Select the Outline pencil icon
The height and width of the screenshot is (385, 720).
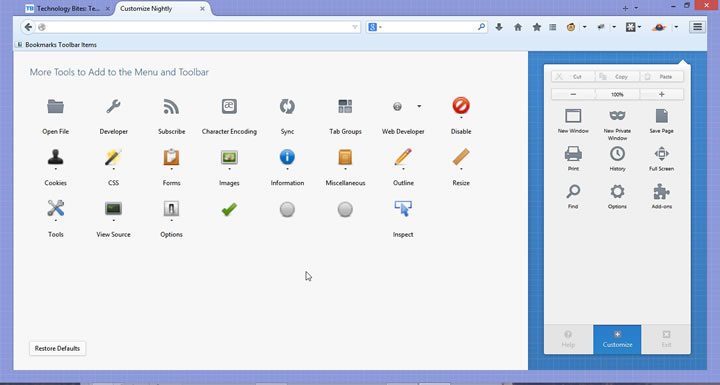coord(403,157)
